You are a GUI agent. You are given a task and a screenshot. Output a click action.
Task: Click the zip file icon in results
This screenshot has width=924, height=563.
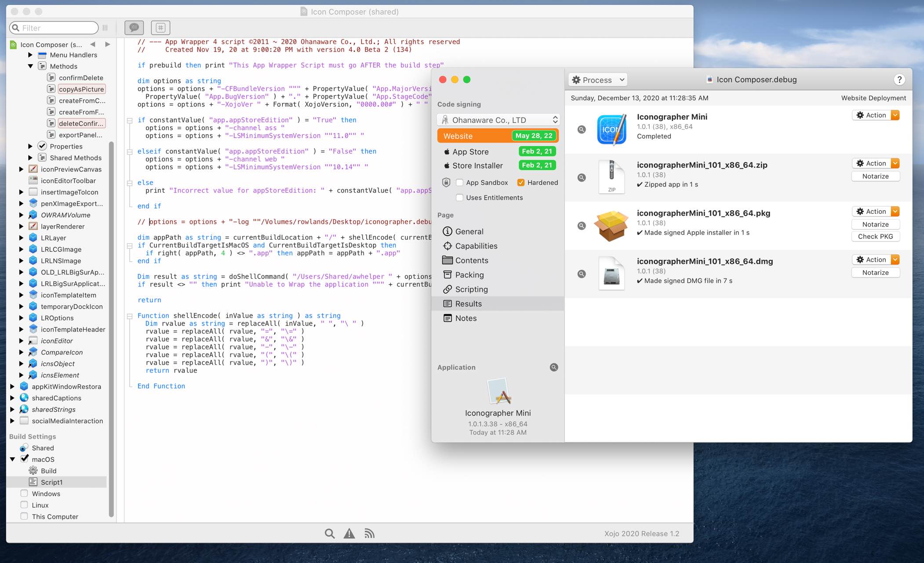pos(611,177)
